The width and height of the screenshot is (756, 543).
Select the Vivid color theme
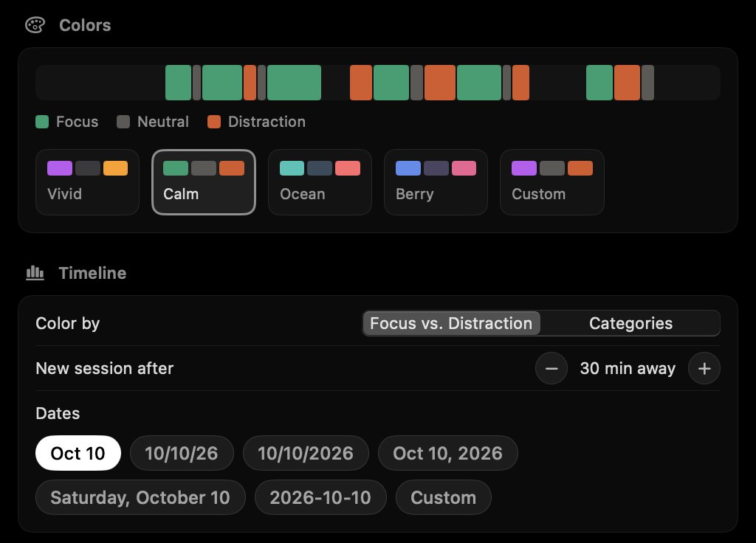pos(87,182)
